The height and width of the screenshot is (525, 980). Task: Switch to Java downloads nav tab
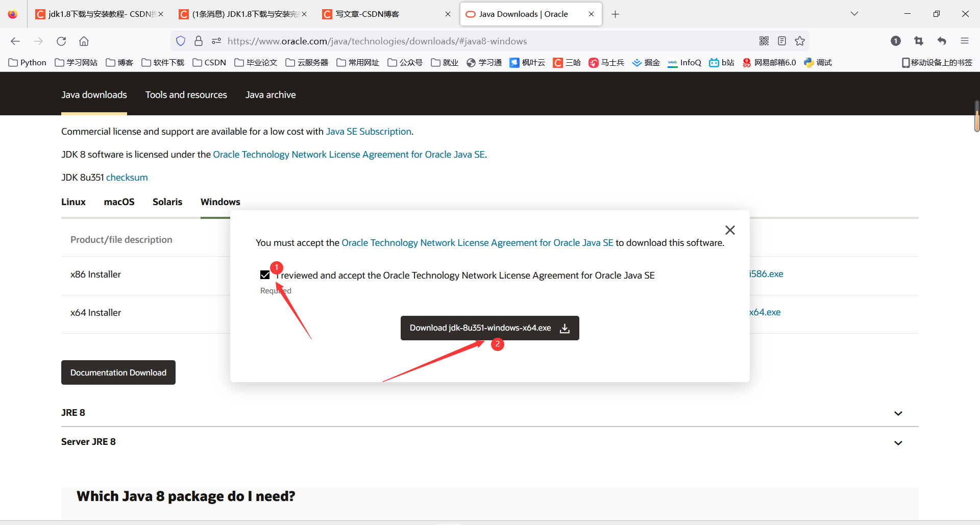point(94,95)
